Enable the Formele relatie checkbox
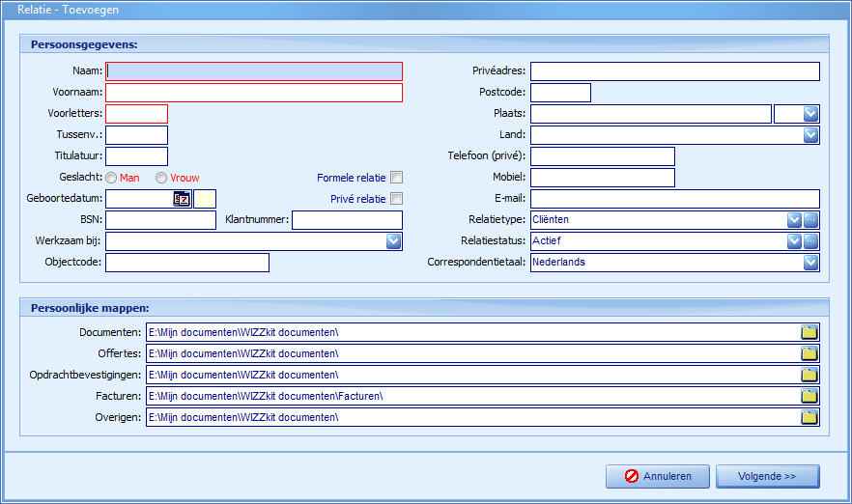This screenshot has width=852, height=504. 396,178
